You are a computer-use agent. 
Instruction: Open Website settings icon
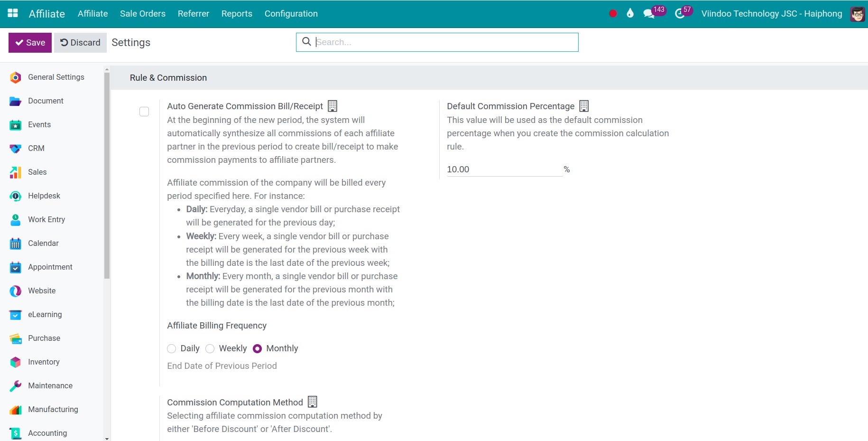(x=16, y=291)
